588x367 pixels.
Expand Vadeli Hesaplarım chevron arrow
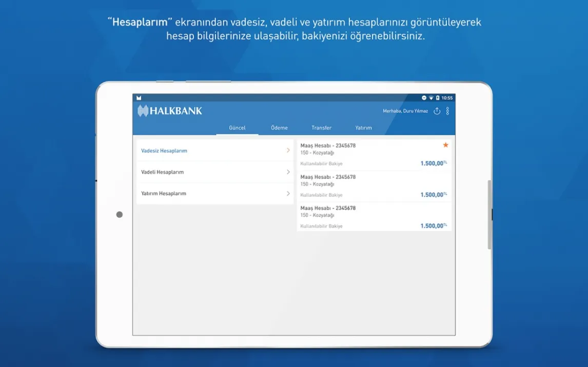tap(288, 172)
